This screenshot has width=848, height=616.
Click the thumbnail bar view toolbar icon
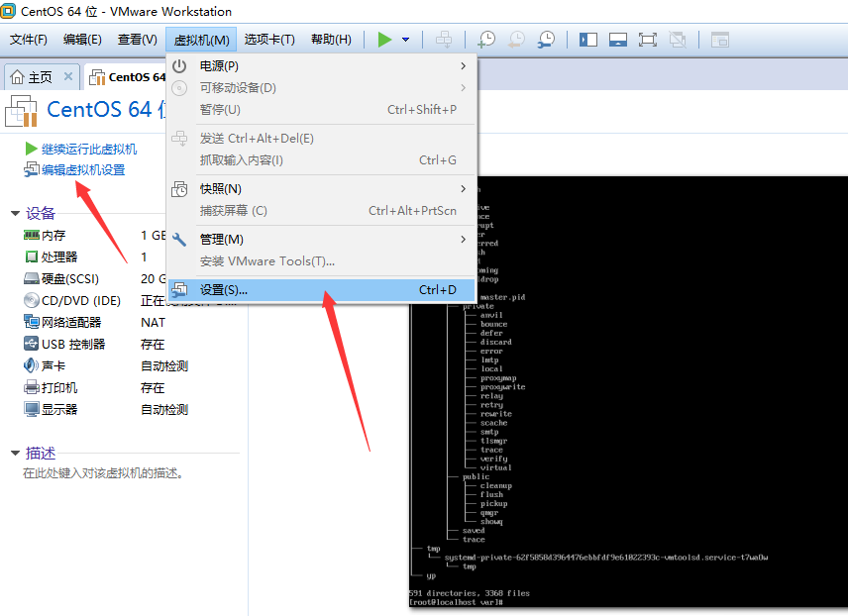coord(617,40)
